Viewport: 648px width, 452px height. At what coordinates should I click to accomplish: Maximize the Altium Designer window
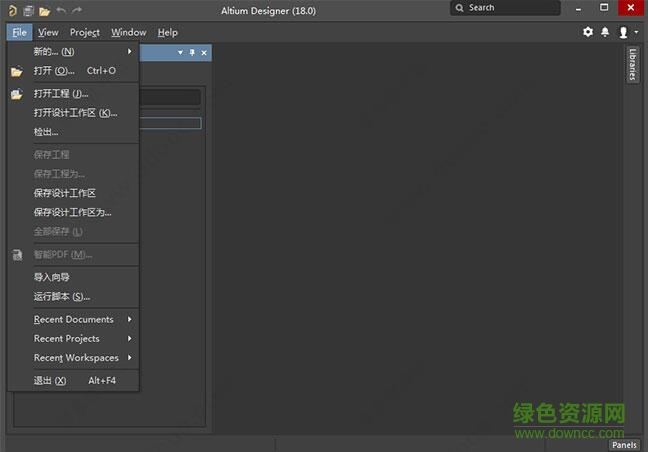click(x=604, y=7)
